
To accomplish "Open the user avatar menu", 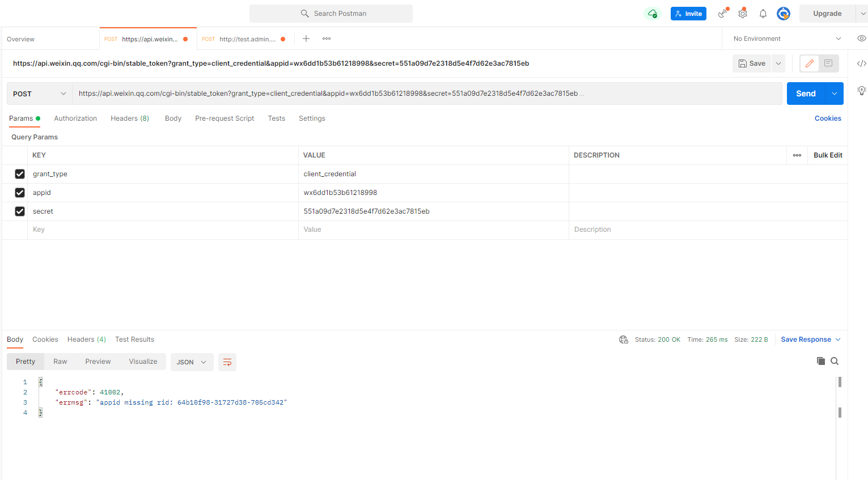I will 784,14.
